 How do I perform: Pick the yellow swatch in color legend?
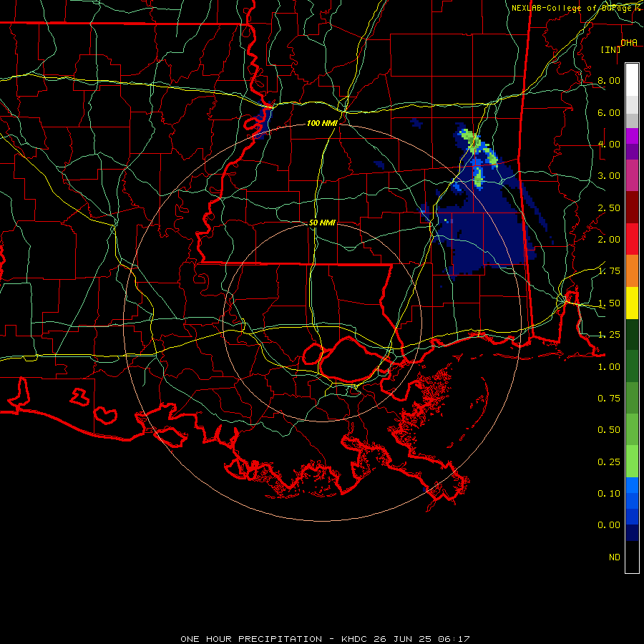pos(632,303)
